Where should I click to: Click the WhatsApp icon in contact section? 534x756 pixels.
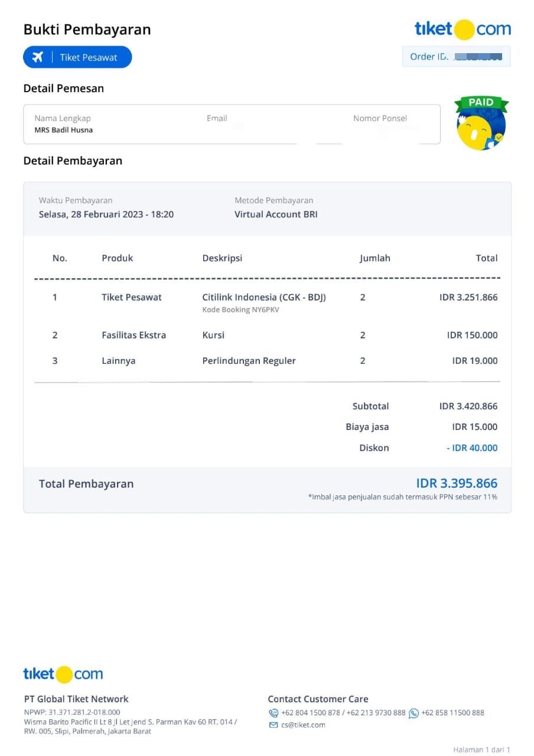(413, 713)
